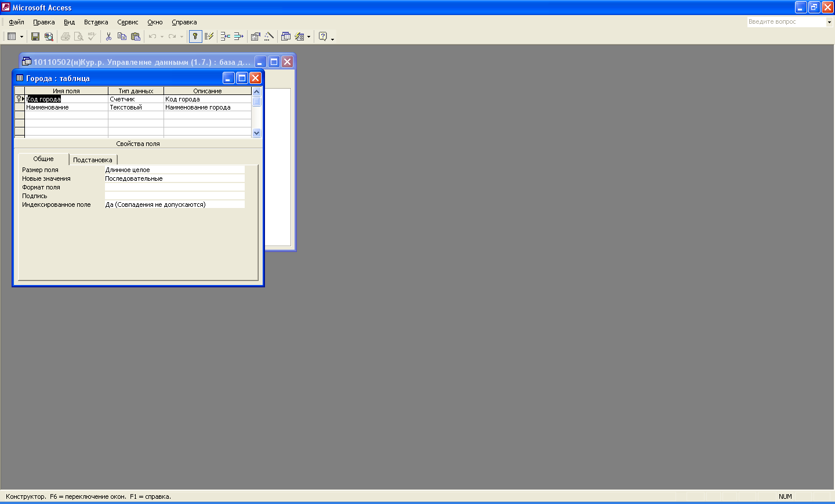Switch to the Подстановка tab
Viewport: 835px width, 504px height.
tap(93, 160)
